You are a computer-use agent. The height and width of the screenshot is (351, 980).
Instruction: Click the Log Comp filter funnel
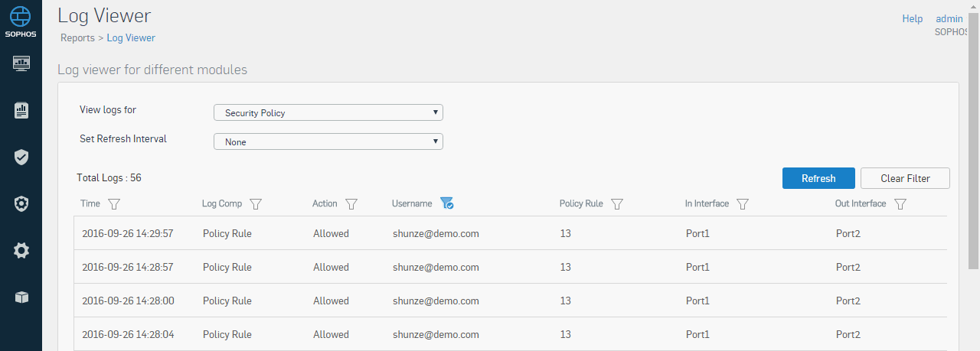click(256, 204)
